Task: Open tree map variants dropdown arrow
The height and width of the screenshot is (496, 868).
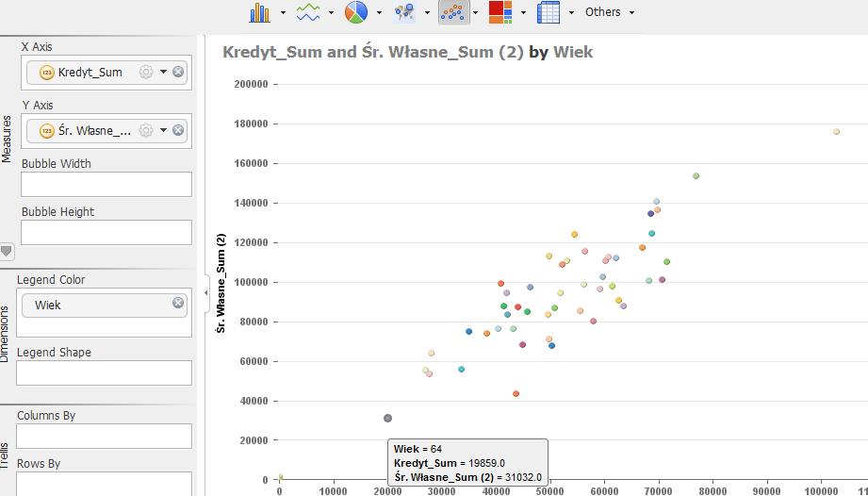Action: pos(523,12)
